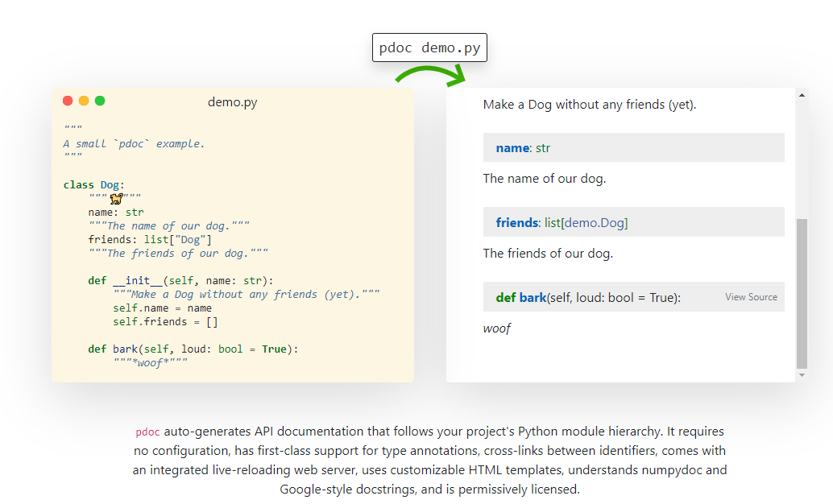The height and width of the screenshot is (504, 833).
Task: Click the scroll up arrow in docs panel
Action: click(802, 95)
